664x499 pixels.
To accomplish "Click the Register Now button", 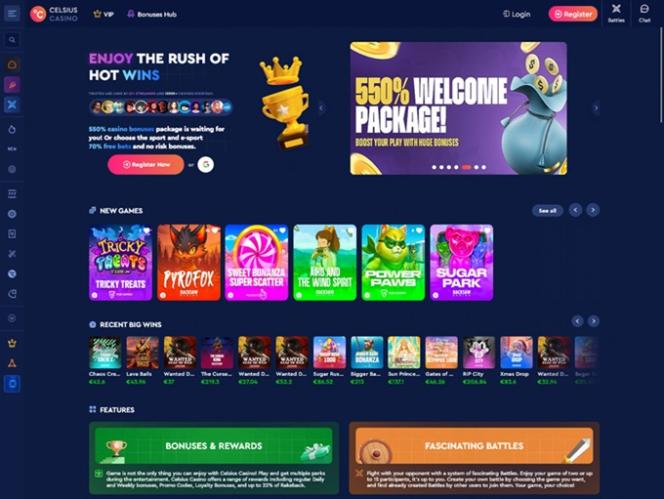I will click(146, 164).
